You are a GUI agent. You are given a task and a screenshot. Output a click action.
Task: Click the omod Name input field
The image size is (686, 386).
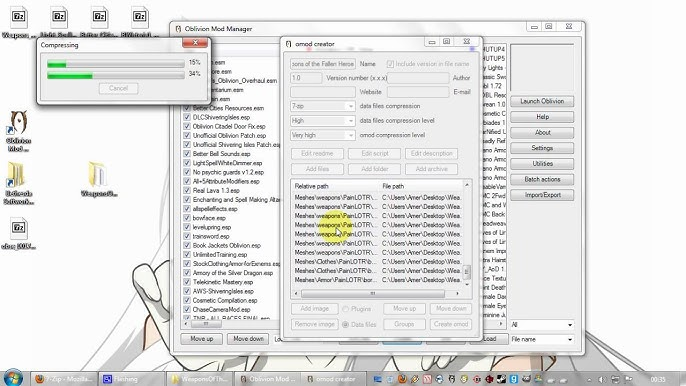point(323,64)
